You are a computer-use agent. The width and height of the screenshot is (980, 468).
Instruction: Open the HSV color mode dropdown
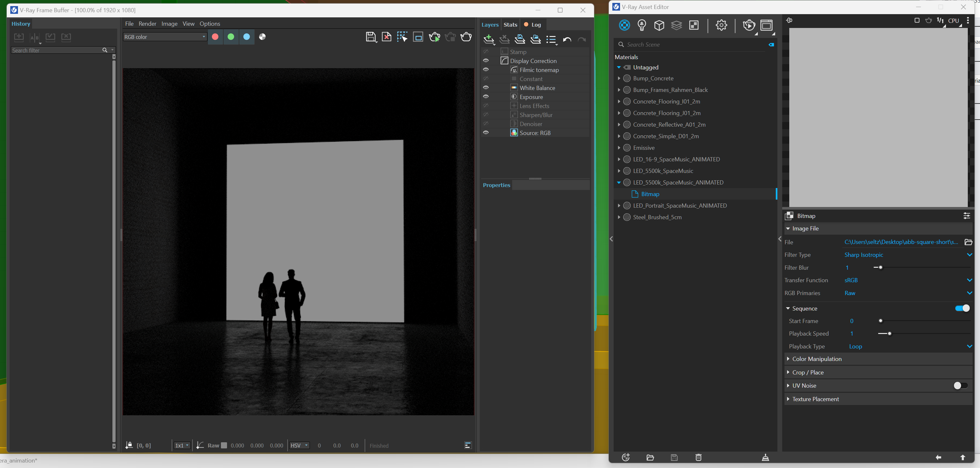point(299,446)
